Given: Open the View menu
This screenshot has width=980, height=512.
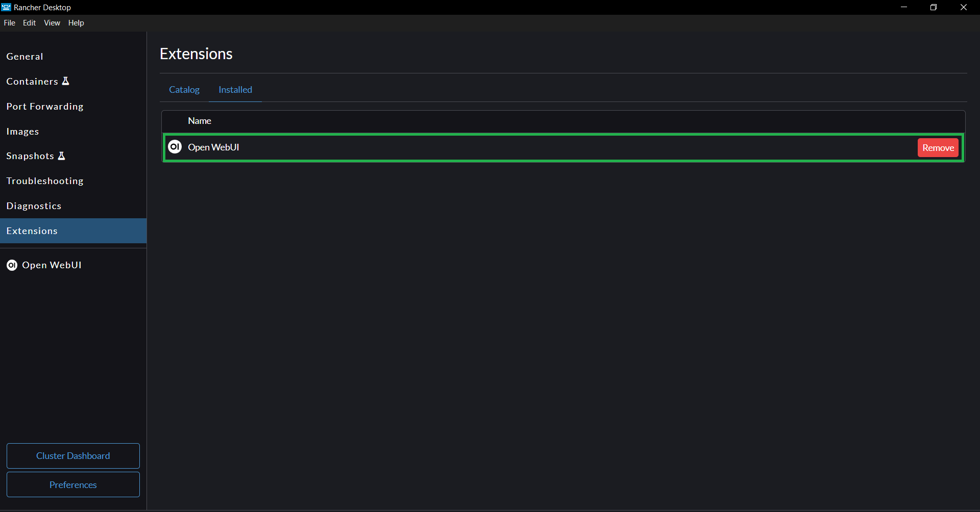Looking at the screenshot, I should (52, 23).
